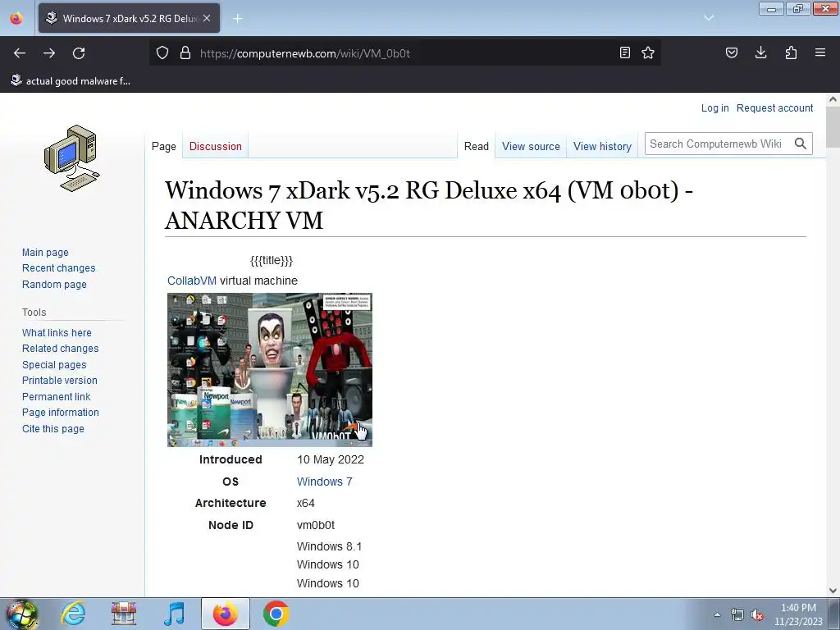Click the Firefox View icon

click(x=16, y=18)
